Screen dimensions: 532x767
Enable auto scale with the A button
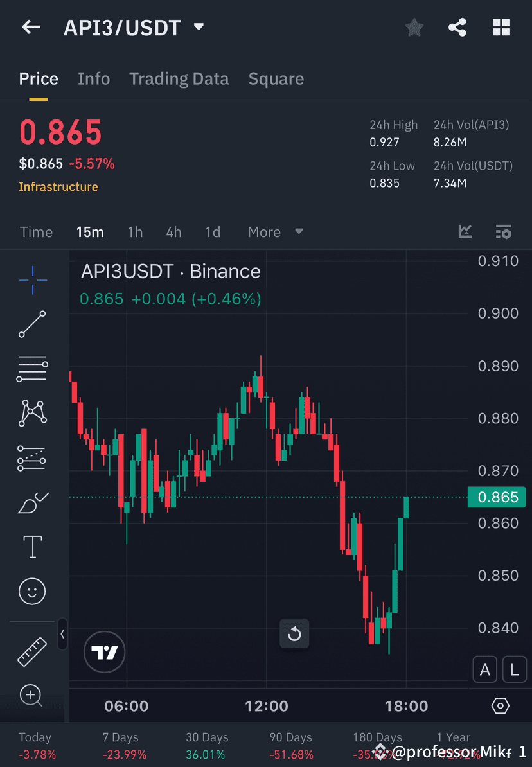tap(485, 669)
